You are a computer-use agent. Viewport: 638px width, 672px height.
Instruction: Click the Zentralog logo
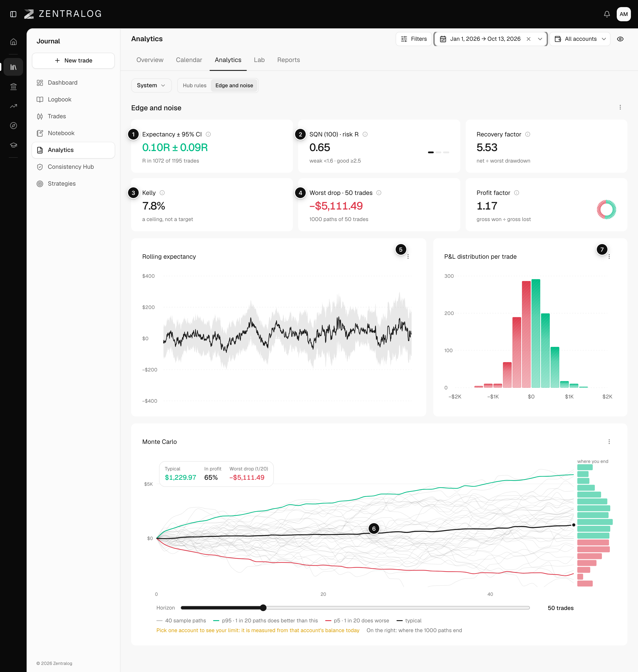(x=63, y=14)
